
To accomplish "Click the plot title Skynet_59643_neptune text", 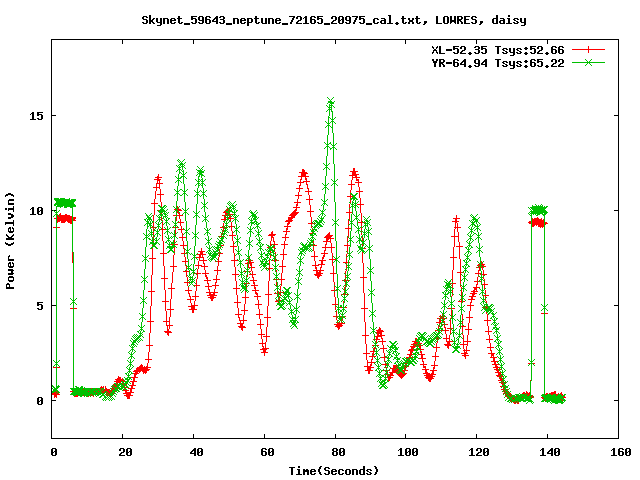I will [334, 20].
